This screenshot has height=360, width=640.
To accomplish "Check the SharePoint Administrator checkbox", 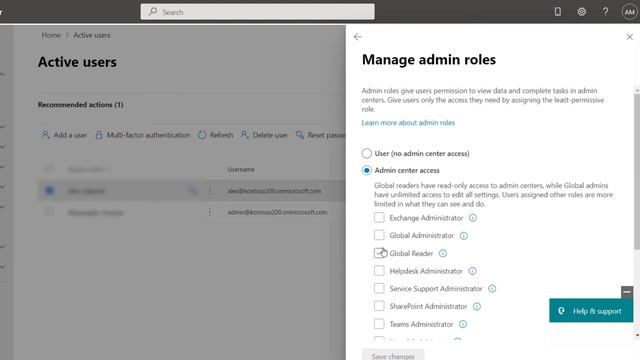I will 379,306.
